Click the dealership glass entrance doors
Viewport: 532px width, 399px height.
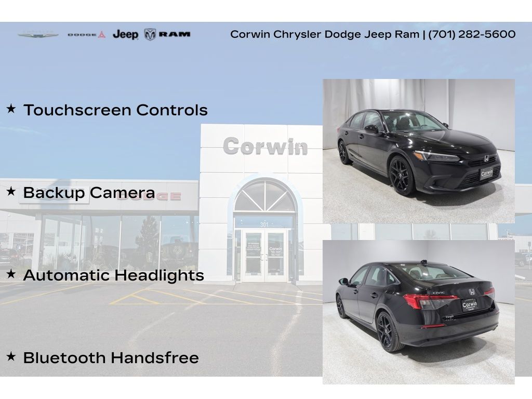point(265,256)
